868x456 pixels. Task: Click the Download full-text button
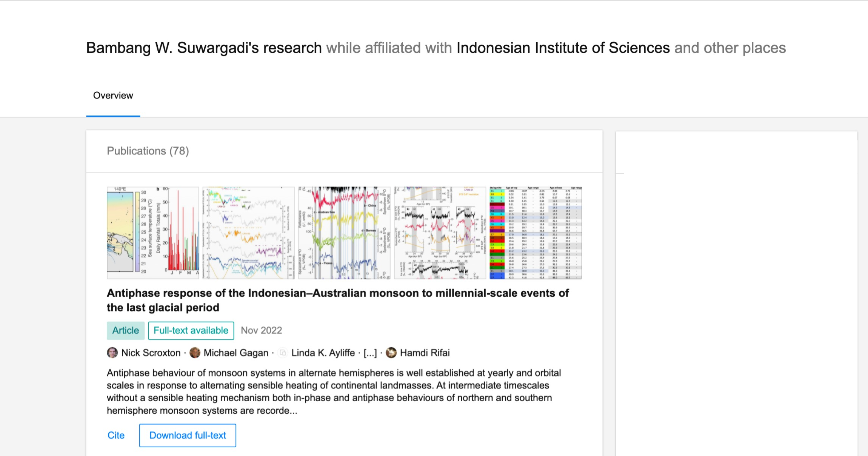coord(188,435)
